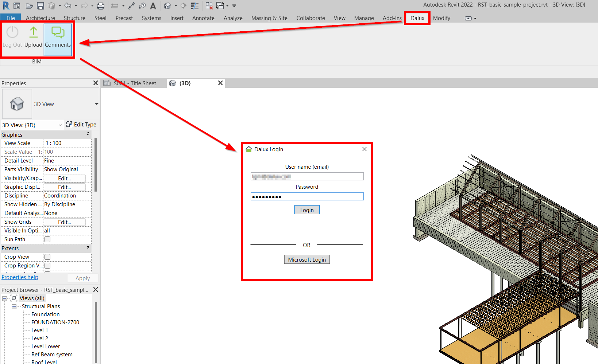Check the Crop Region Visible checkbox
This screenshot has width=598, height=364.
pos(47,266)
